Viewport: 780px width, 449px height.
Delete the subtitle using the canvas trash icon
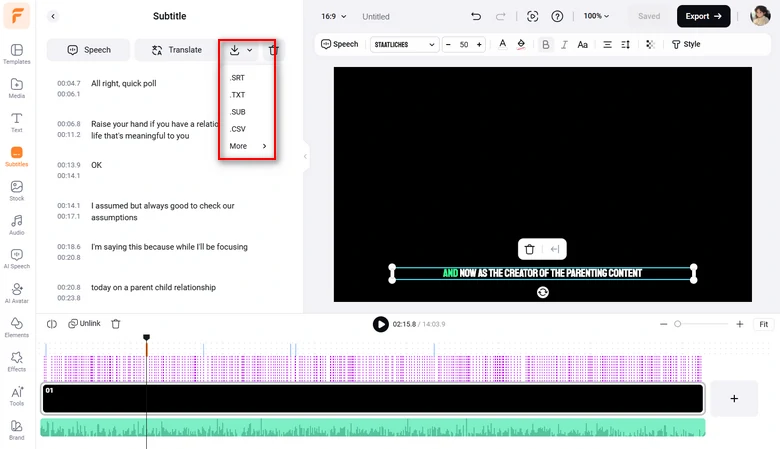coord(529,249)
